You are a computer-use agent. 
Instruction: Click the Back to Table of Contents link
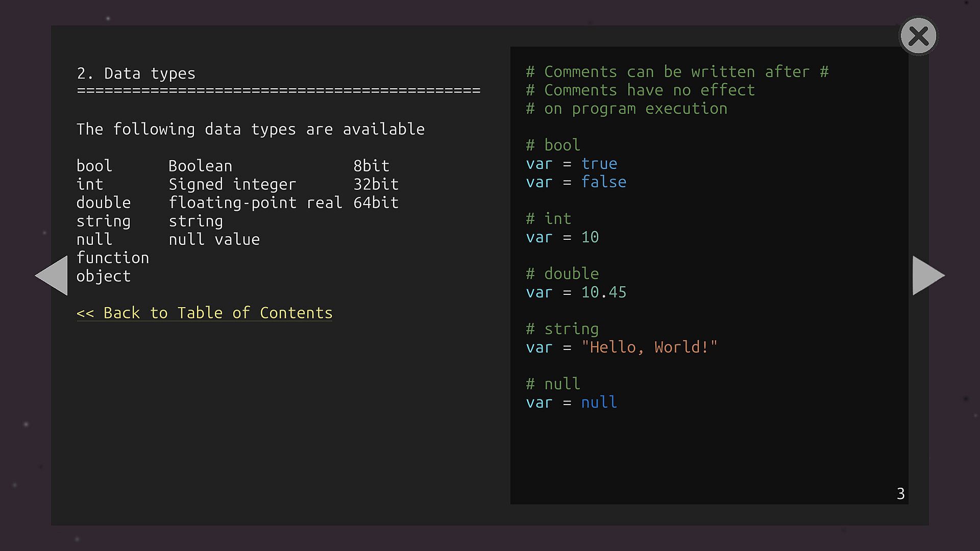coord(204,313)
